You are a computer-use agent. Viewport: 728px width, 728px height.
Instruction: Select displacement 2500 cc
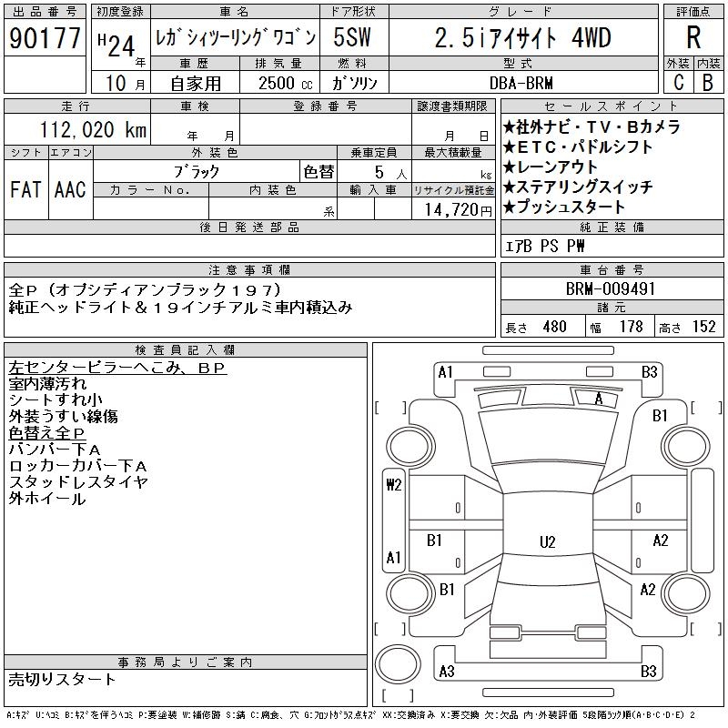285,83
